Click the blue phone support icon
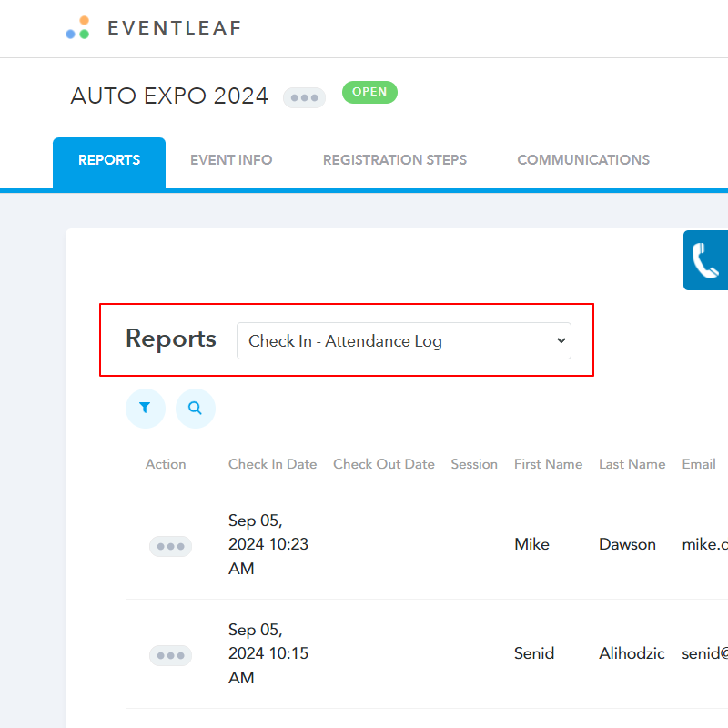The width and height of the screenshot is (728, 728). [x=707, y=260]
